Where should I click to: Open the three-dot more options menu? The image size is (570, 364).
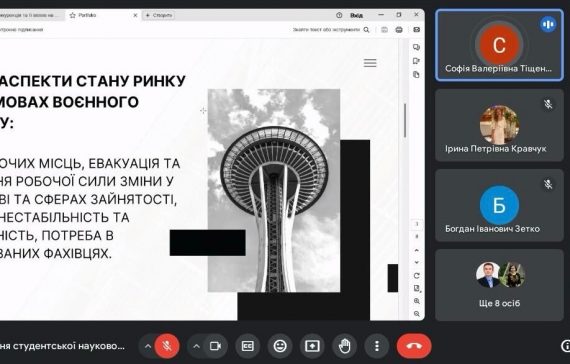tap(377, 346)
